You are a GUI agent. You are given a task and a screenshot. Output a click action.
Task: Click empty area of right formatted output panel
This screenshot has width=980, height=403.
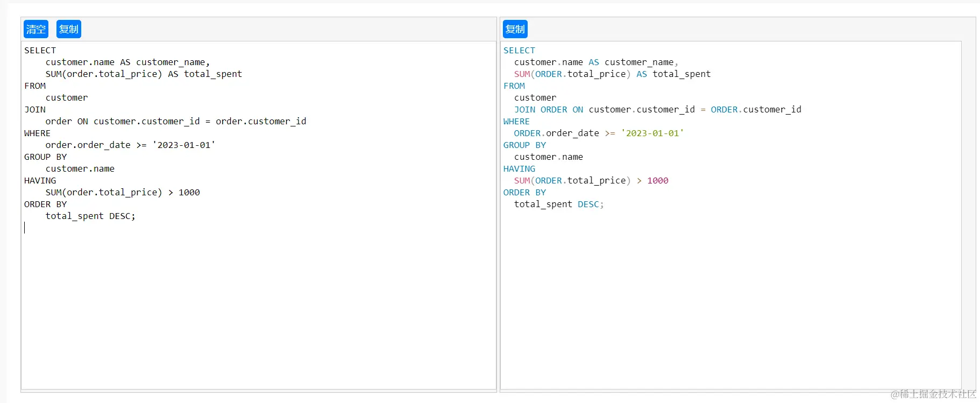[x=730, y=301]
